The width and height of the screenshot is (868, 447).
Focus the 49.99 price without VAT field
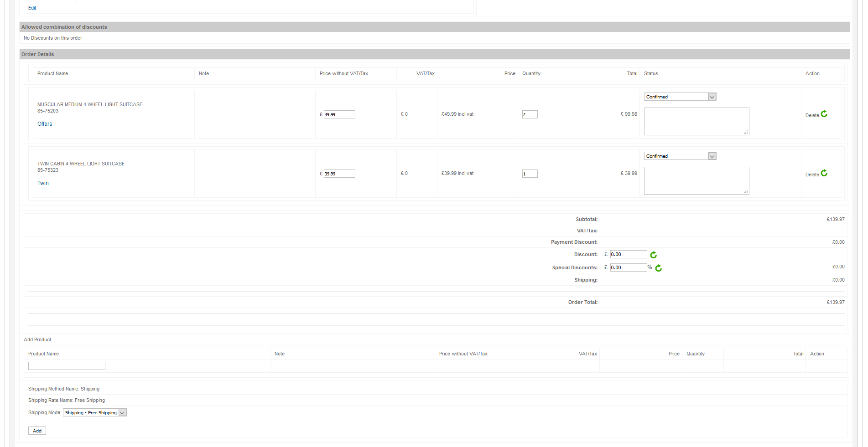[x=339, y=114]
